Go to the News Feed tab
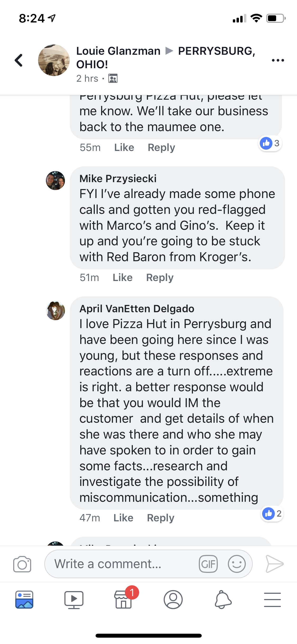 click(24, 600)
